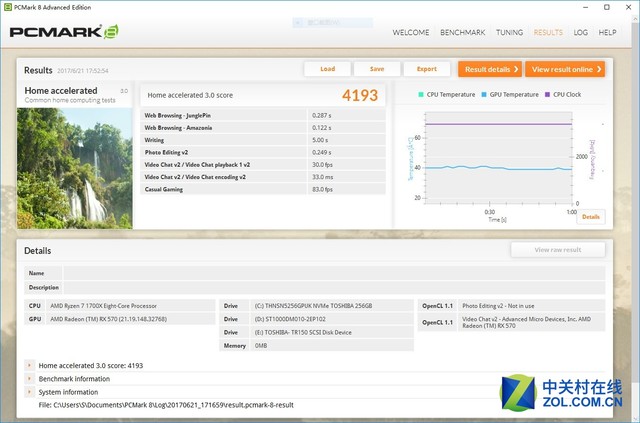This screenshot has width=640, height=423.
Task: Click View raw result button
Action: [558, 250]
